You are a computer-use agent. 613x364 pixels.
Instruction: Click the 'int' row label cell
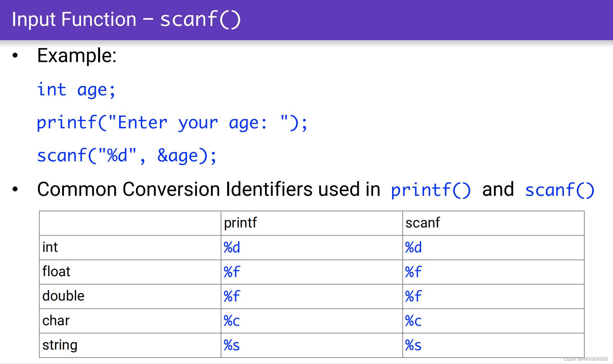(x=130, y=247)
